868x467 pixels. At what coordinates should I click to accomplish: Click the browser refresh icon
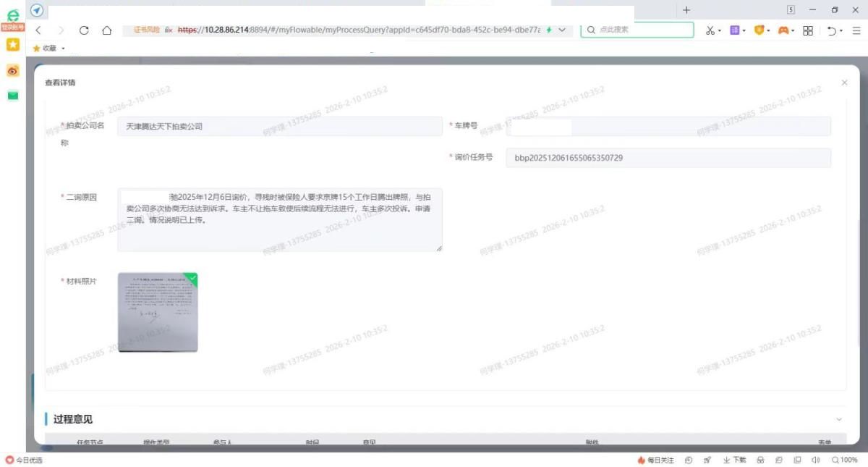(84, 30)
